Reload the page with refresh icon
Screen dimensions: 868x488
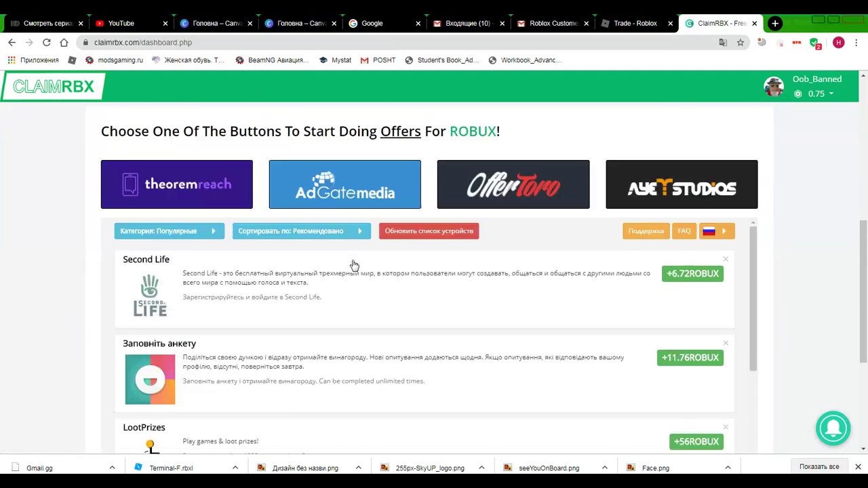point(46,42)
